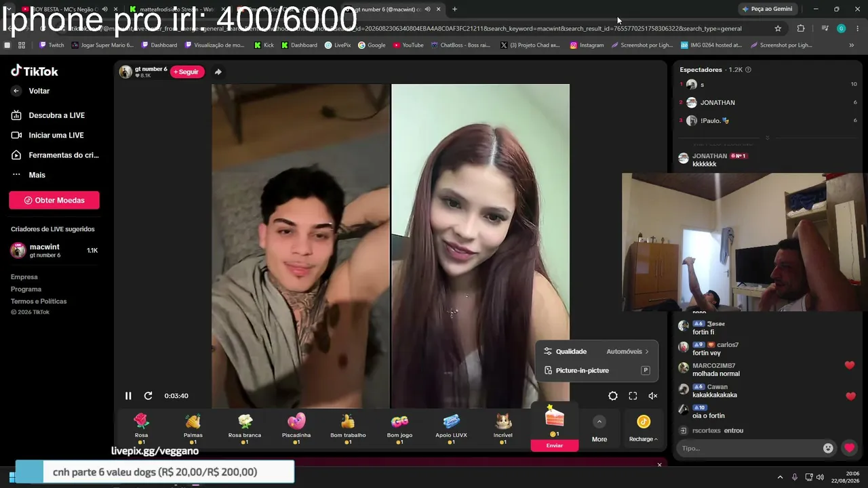868x488 pixels.
Task: Open the Programa footer link
Action: [26, 289]
